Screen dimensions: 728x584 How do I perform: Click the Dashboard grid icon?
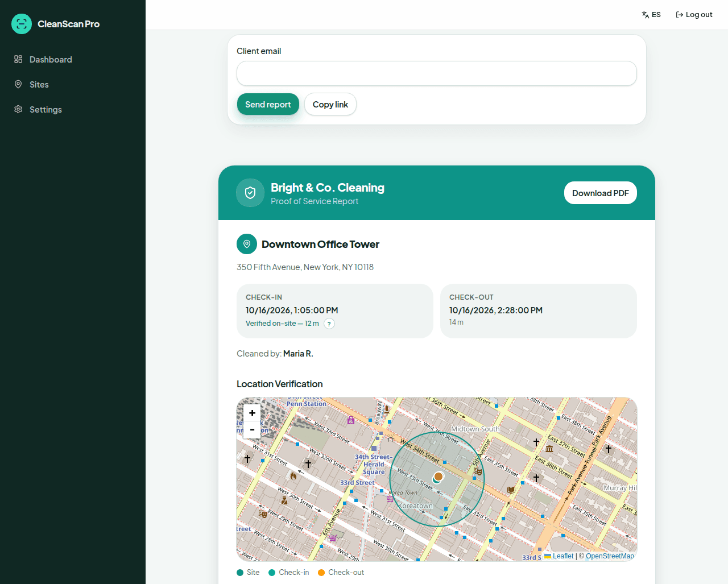pyautogui.click(x=18, y=59)
